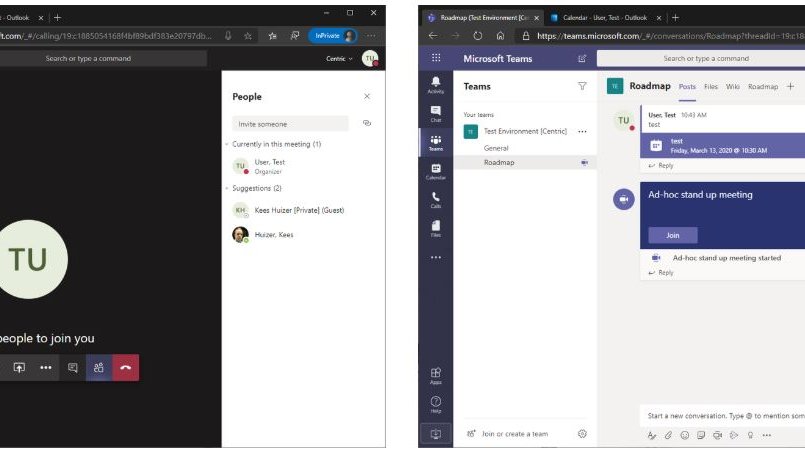
Task: Select the General channel
Action: coord(496,148)
